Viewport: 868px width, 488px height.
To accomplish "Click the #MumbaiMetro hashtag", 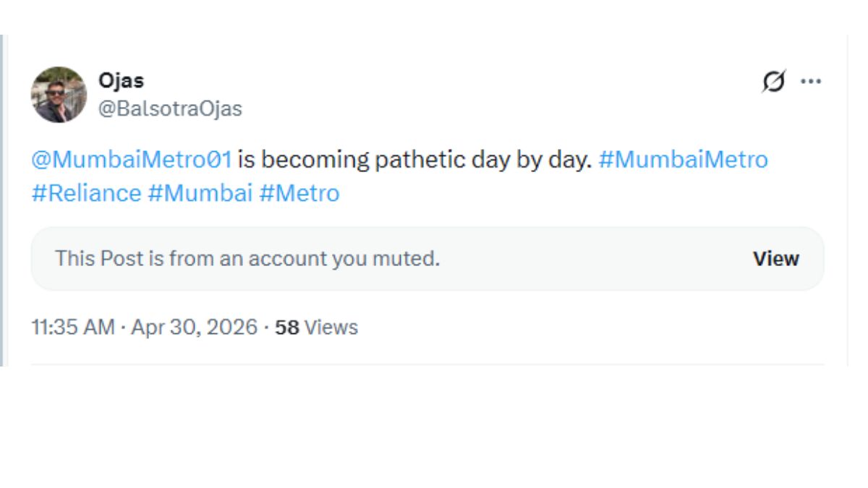I will [683, 159].
